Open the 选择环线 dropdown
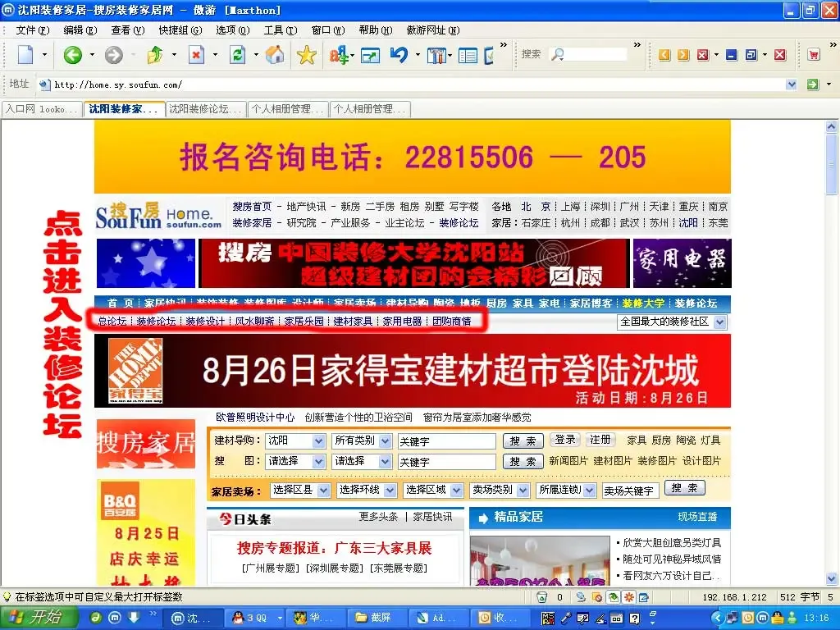The width and height of the screenshot is (840, 630). point(367,490)
